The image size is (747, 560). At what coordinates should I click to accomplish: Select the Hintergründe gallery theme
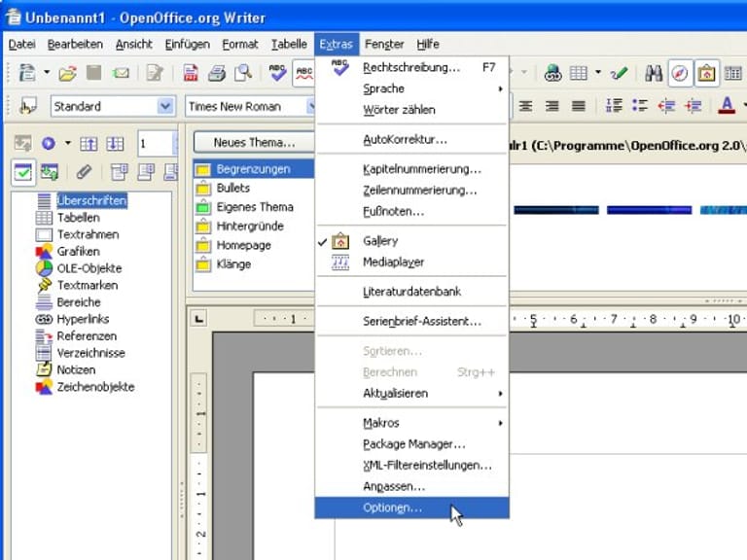pyautogui.click(x=250, y=227)
